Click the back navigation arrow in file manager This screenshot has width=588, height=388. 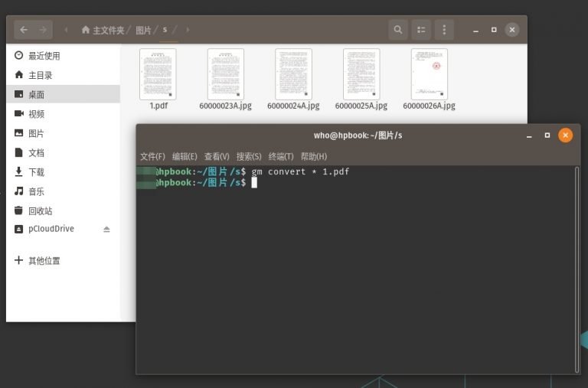[x=24, y=30]
